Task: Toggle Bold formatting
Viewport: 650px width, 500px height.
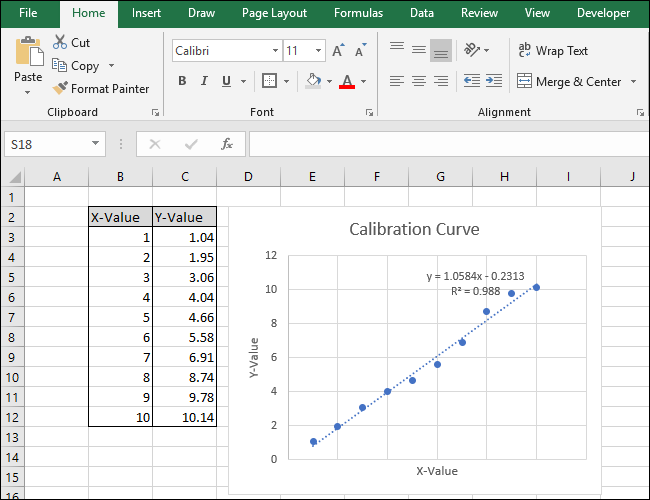Action: click(x=182, y=81)
